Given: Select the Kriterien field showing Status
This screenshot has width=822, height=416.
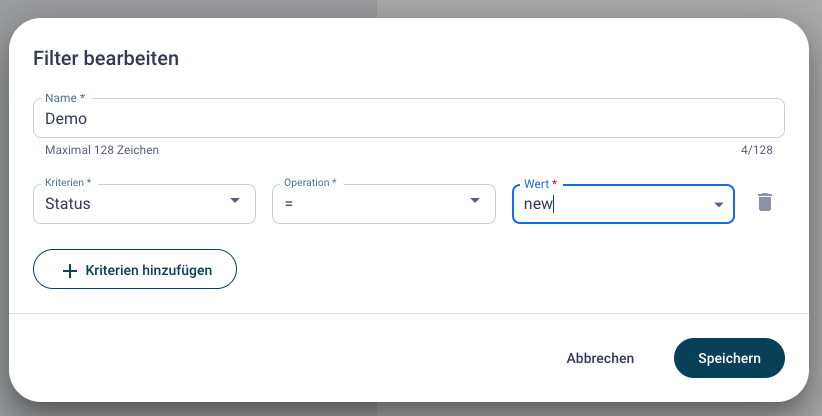Looking at the screenshot, I should tap(144, 204).
